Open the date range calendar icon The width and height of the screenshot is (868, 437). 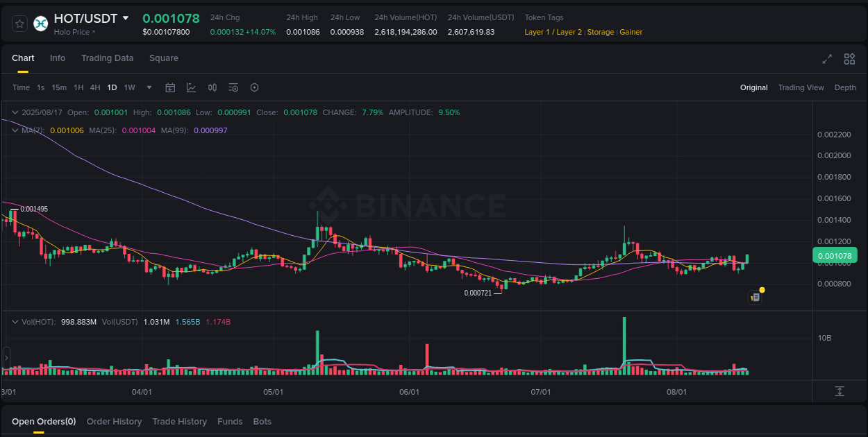(170, 87)
